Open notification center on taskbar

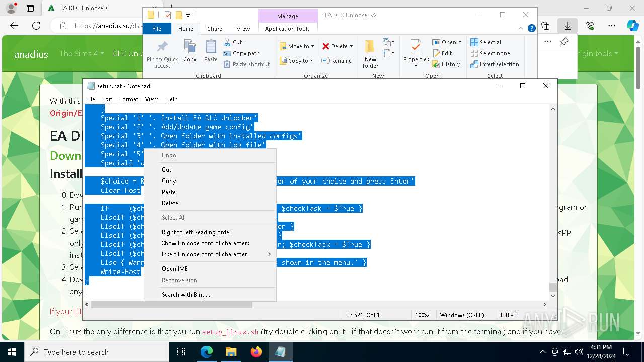click(x=627, y=352)
